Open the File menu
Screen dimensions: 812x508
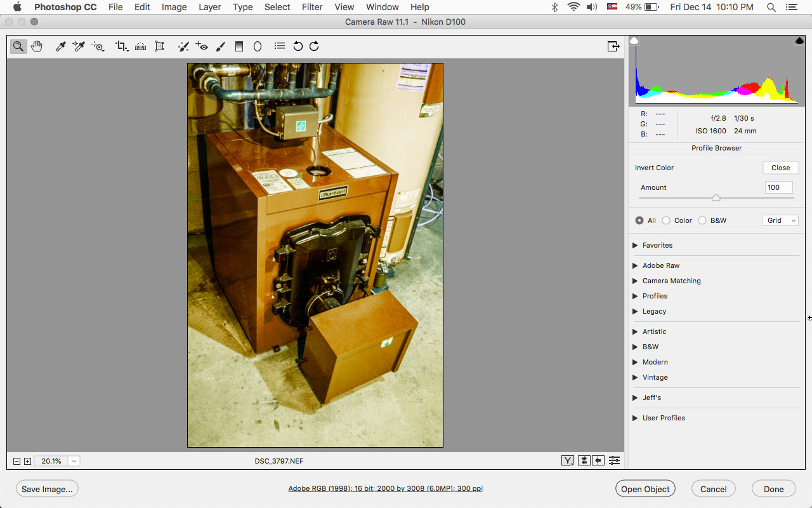pos(115,7)
